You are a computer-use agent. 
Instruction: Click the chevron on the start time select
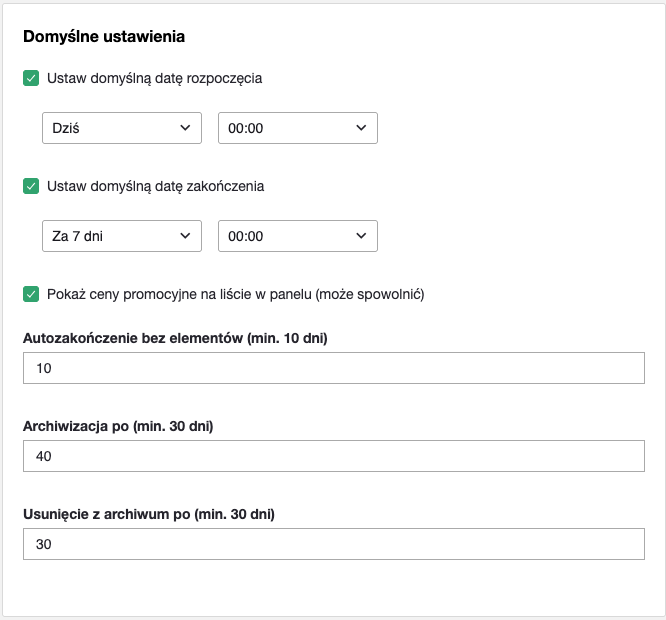[x=361, y=128]
